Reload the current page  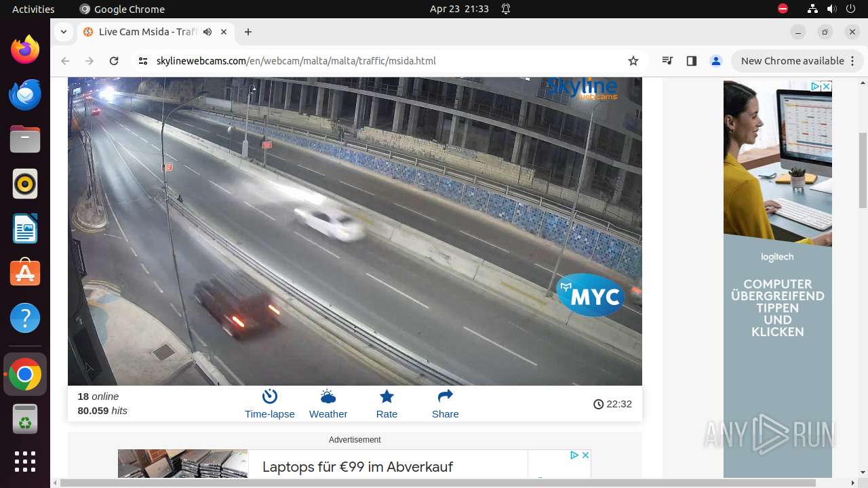point(114,61)
